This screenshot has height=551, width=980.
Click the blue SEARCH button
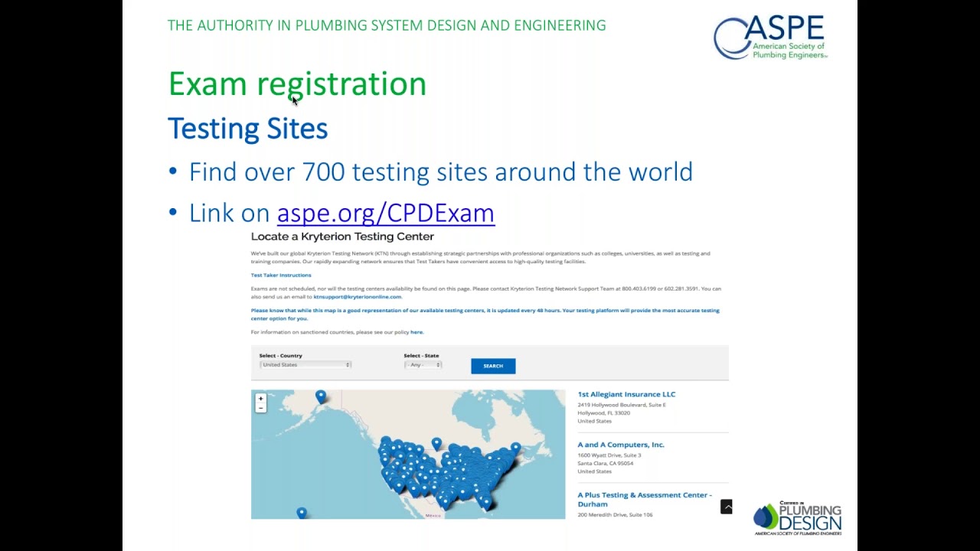click(493, 366)
